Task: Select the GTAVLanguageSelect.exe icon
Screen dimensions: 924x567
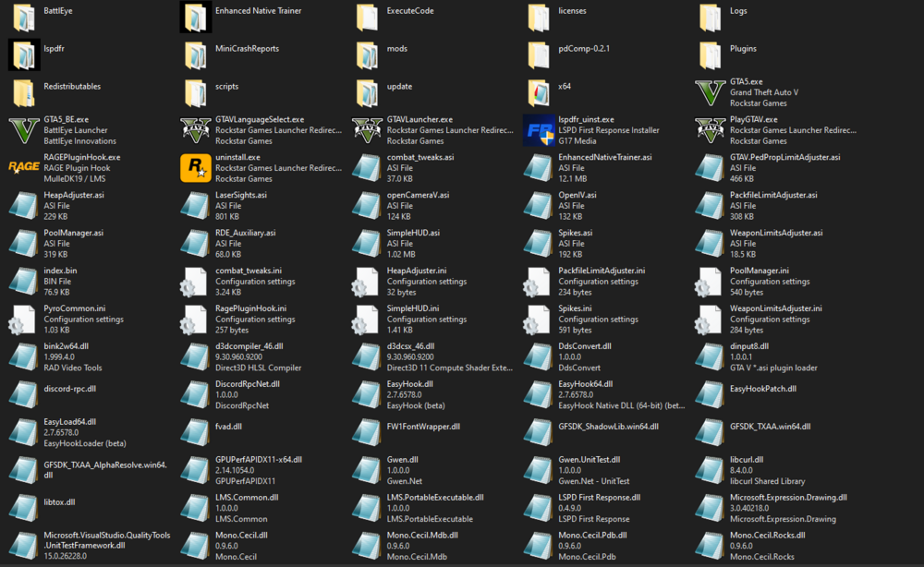Action: 195,131
